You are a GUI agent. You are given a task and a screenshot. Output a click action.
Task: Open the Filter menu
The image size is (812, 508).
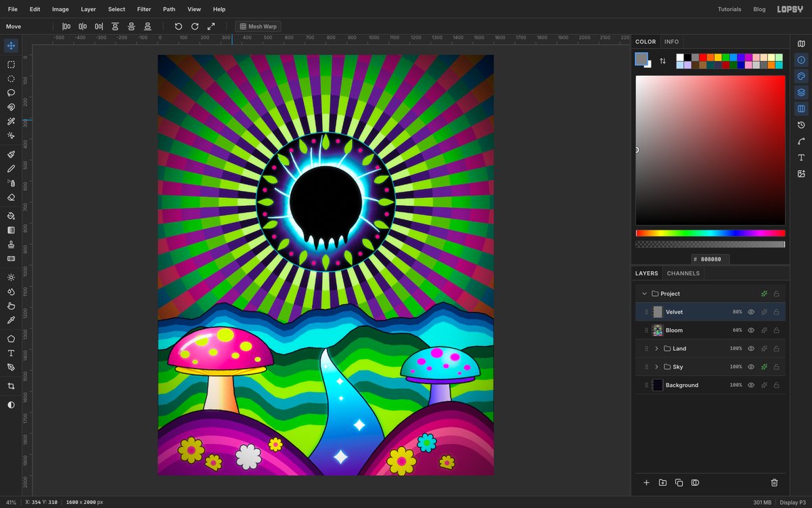pyautogui.click(x=144, y=9)
